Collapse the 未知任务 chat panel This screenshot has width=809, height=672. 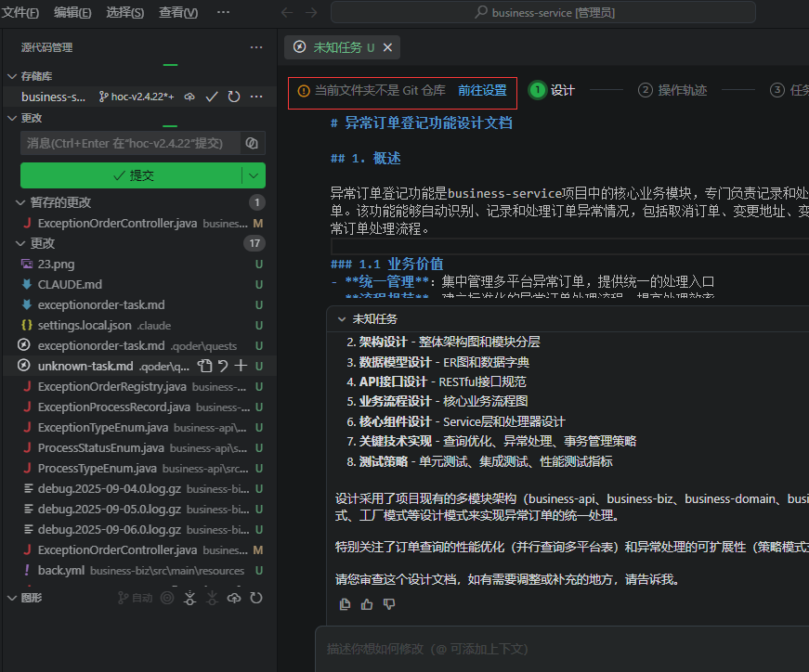pyautogui.click(x=341, y=318)
